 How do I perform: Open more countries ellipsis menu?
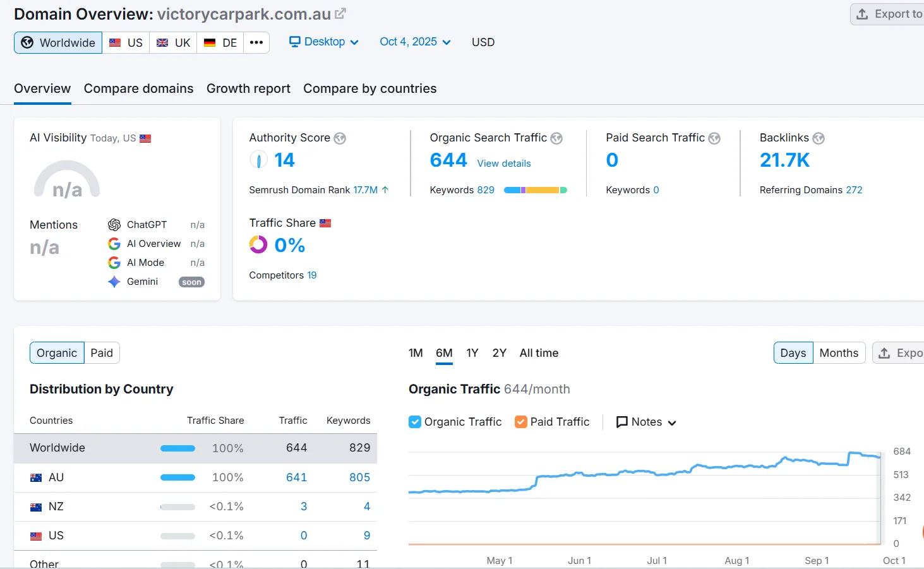(x=256, y=43)
